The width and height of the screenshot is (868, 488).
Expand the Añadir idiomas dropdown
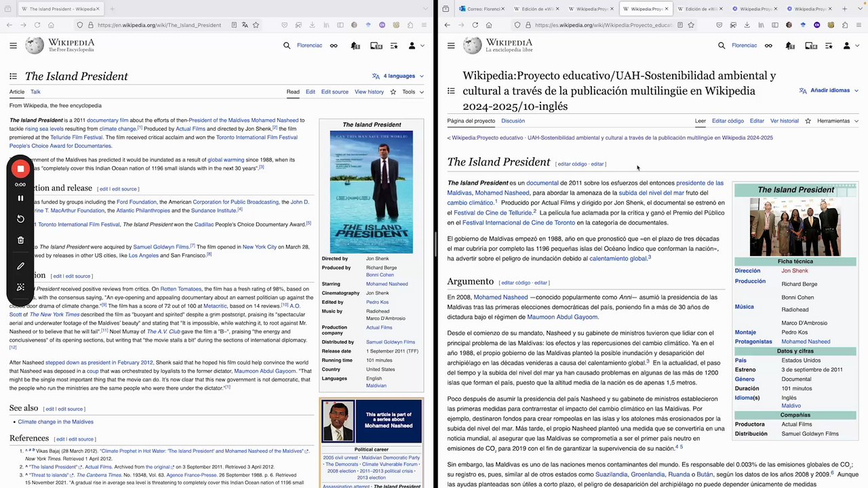[829, 90]
